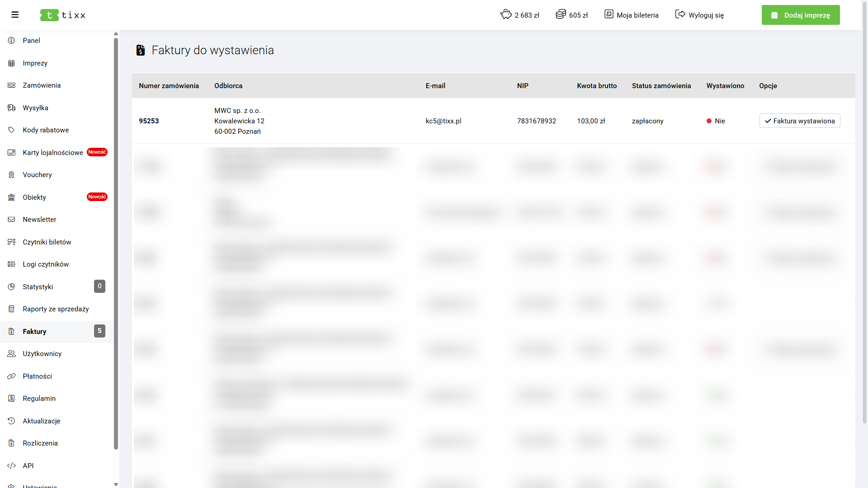Viewport: 868px width, 488px height.
Task: Click the Kody rabatowe tag icon
Action: (11, 130)
